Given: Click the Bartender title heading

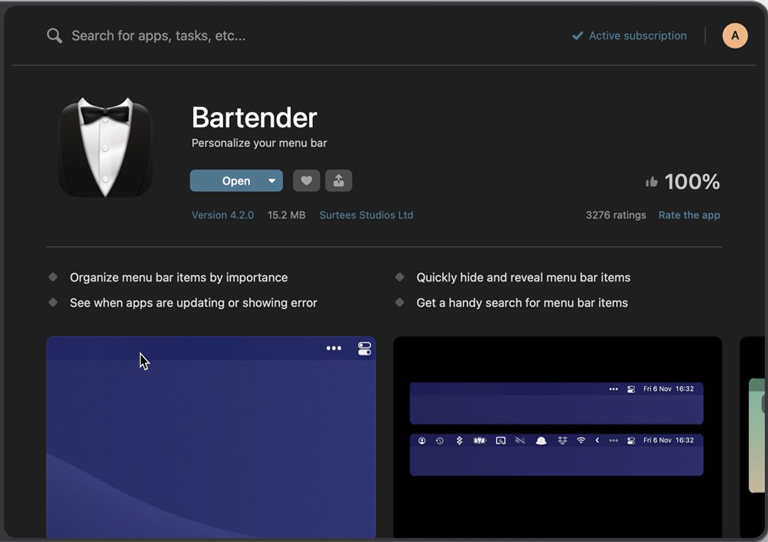Looking at the screenshot, I should point(254,118).
